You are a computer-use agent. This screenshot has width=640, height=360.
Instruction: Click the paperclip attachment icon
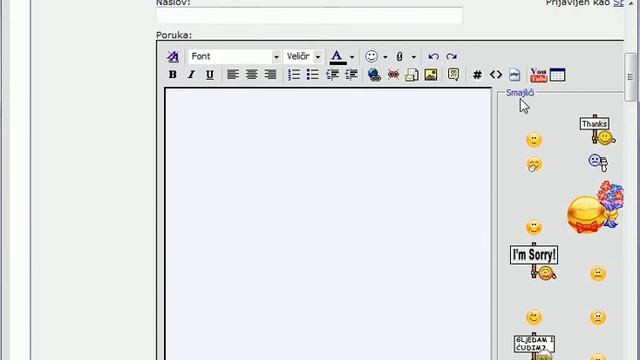[400, 56]
